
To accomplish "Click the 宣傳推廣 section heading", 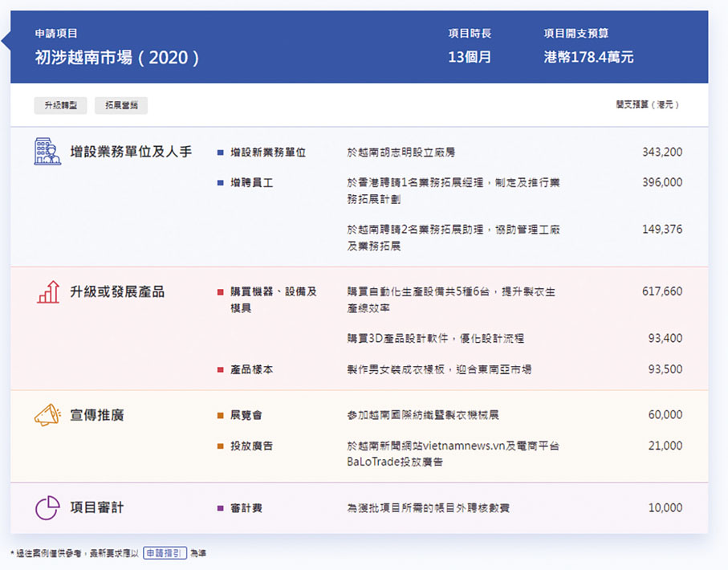I will pyautogui.click(x=97, y=415).
